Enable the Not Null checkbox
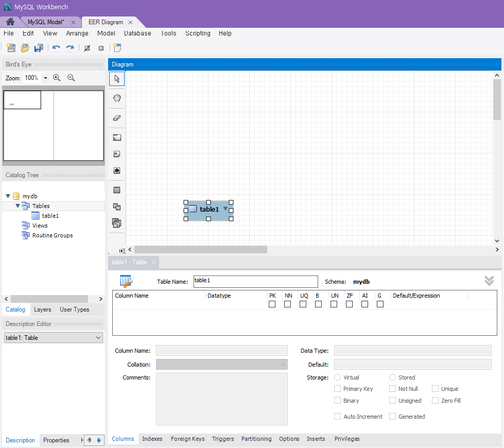This screenshot has height=448, width=504. point(392,389)
